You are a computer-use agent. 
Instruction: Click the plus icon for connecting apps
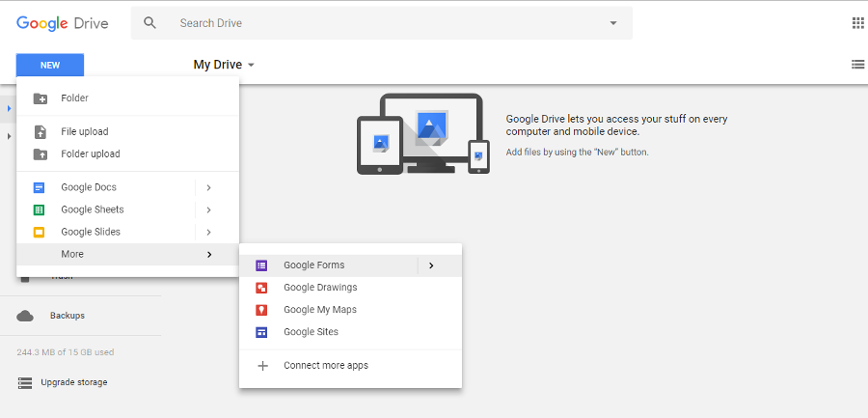pos(263,366)
